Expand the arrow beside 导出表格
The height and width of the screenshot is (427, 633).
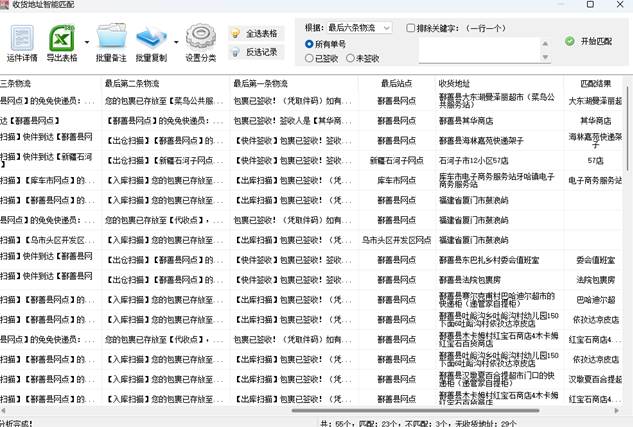(x=87, y=42)
